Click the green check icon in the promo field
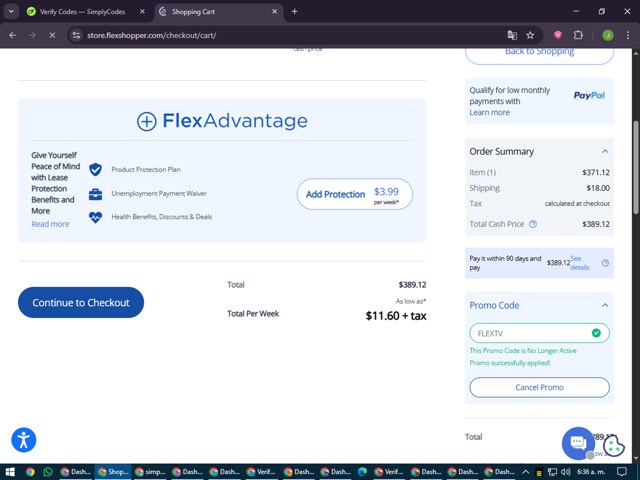Viewport: 640px width, 480px height. tap(596, 333)
